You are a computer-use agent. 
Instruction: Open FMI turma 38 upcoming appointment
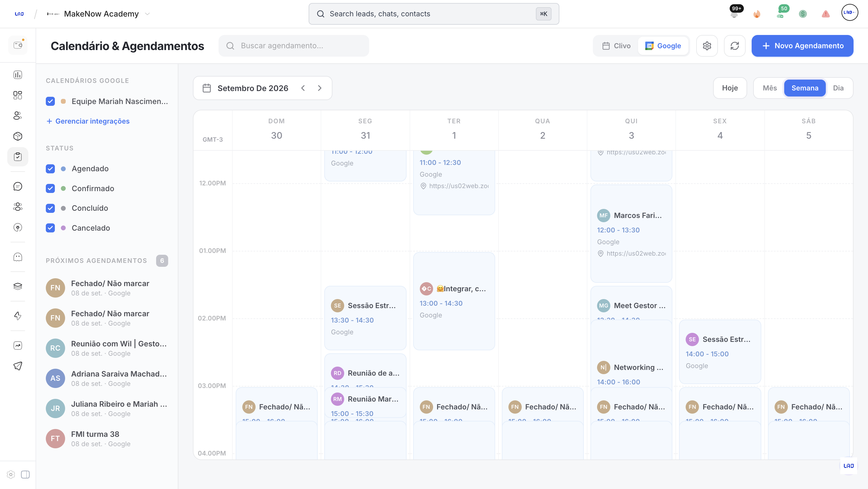pos(107,439)
